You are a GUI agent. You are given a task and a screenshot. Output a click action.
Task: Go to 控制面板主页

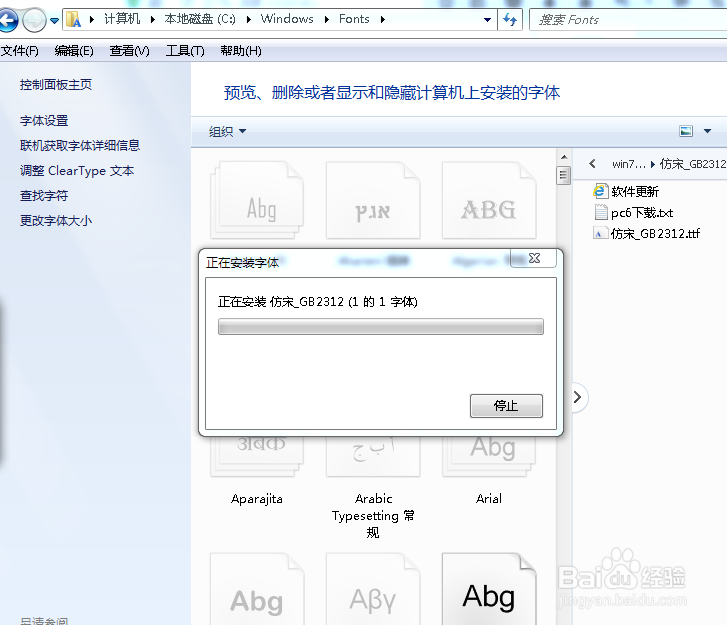click(56, 84)
